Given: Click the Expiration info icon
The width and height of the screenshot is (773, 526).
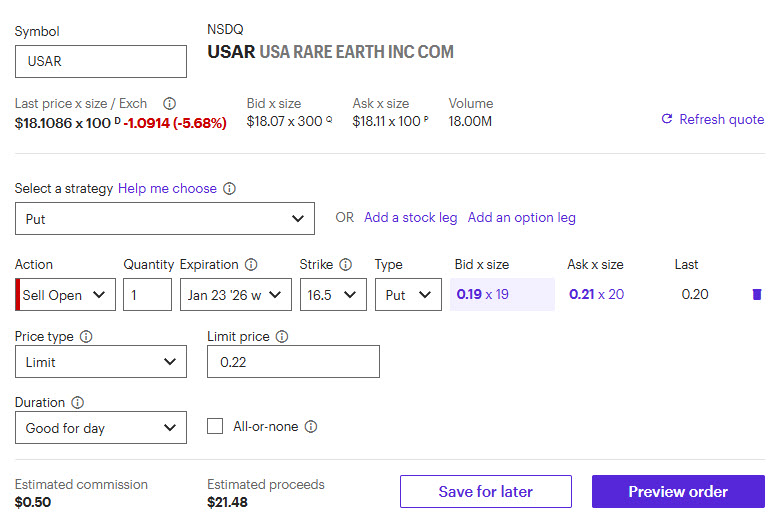Looking at the screenshot, I should click(251, 265).
